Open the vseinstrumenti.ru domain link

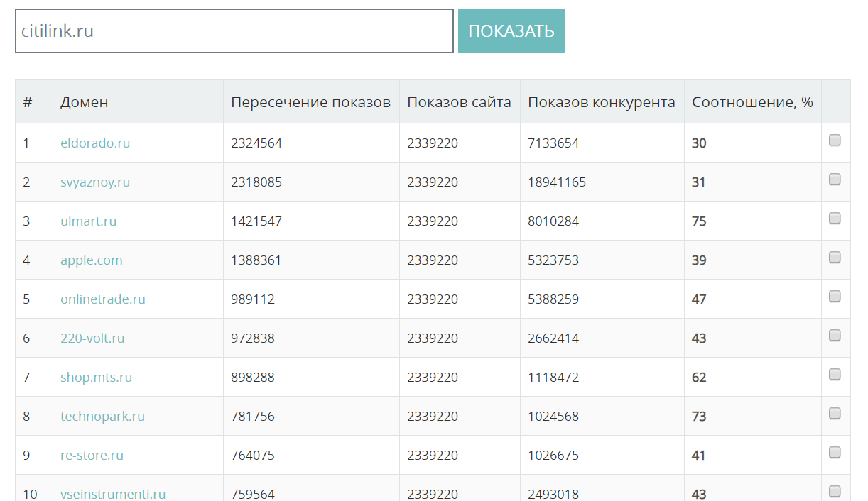[113, 494]
